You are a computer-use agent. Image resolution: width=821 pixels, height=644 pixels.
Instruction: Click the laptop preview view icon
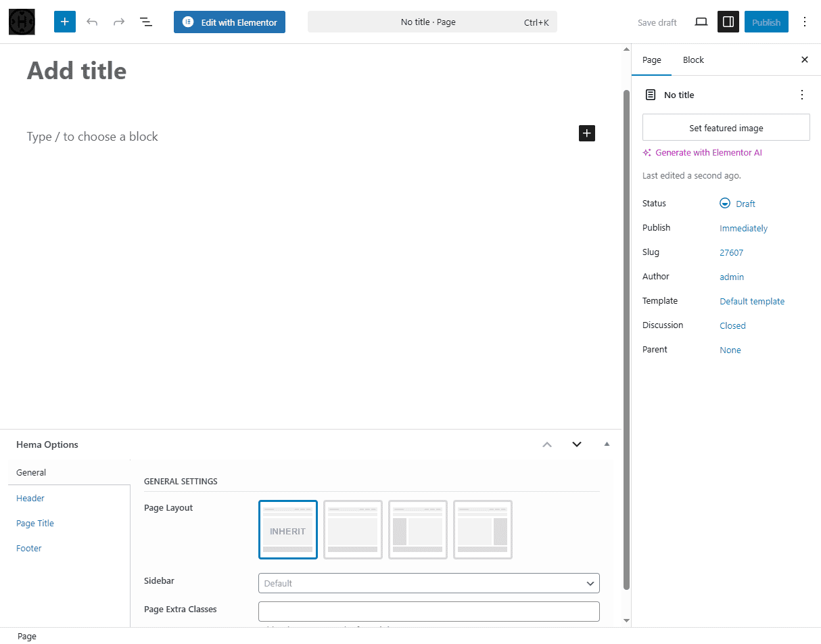701,22
